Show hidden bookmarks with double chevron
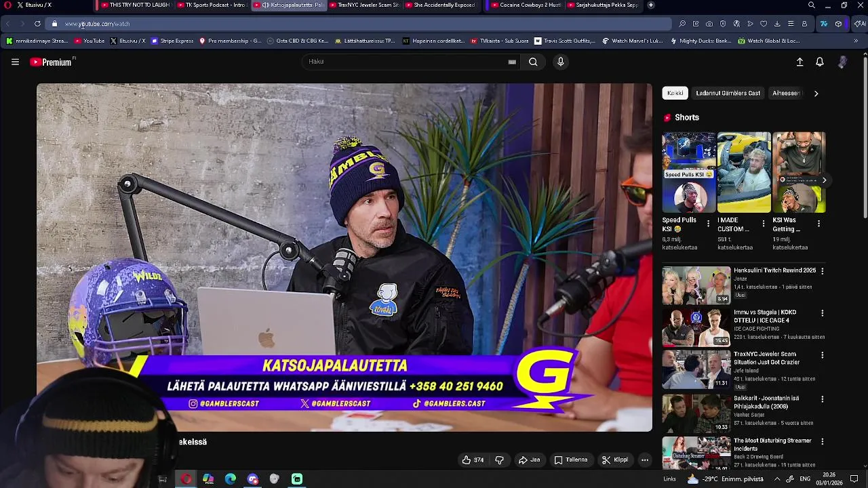The image size is (868, 488). tap(856, 41)
